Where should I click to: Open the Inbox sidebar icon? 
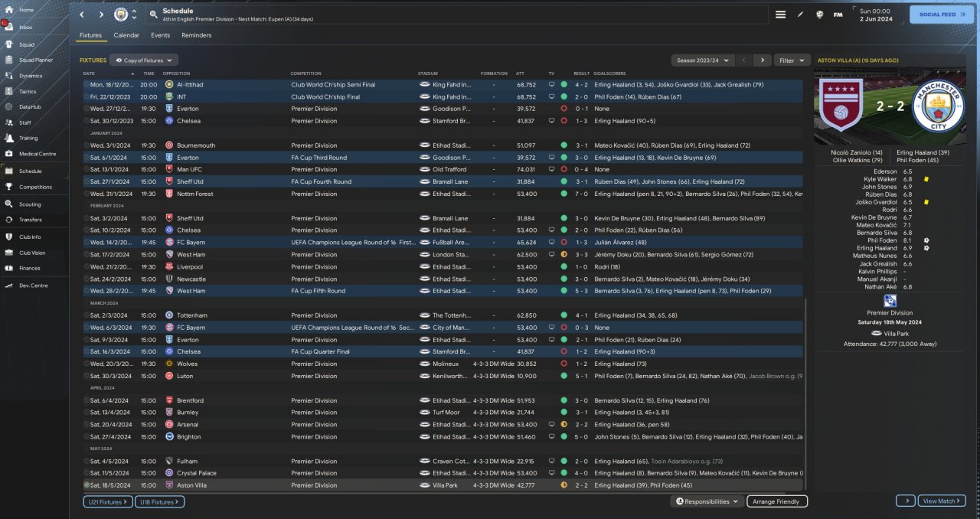tap(8, 27)
